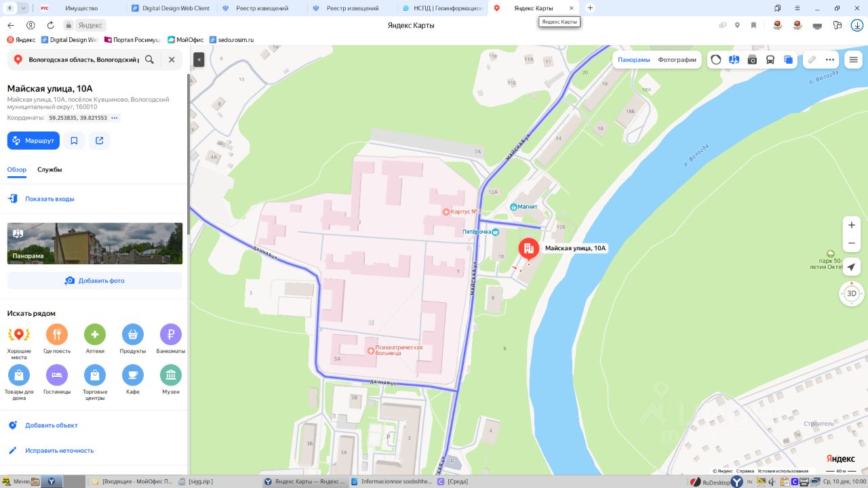This screenshot has height=488, width=868.
Task: Select the ruler measurement tool
Action: tap(812, 60)
